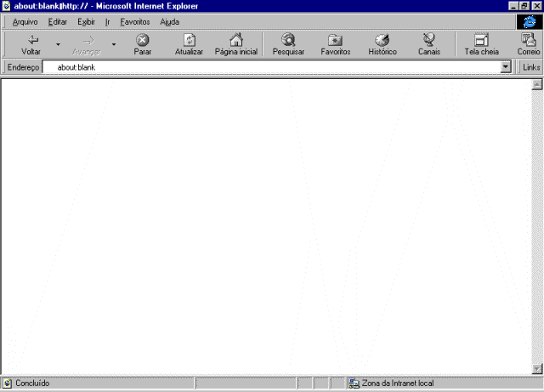Restore the Internet Explorer window
The width and height of the screenshot is (544, 392).
coord(524,6)
